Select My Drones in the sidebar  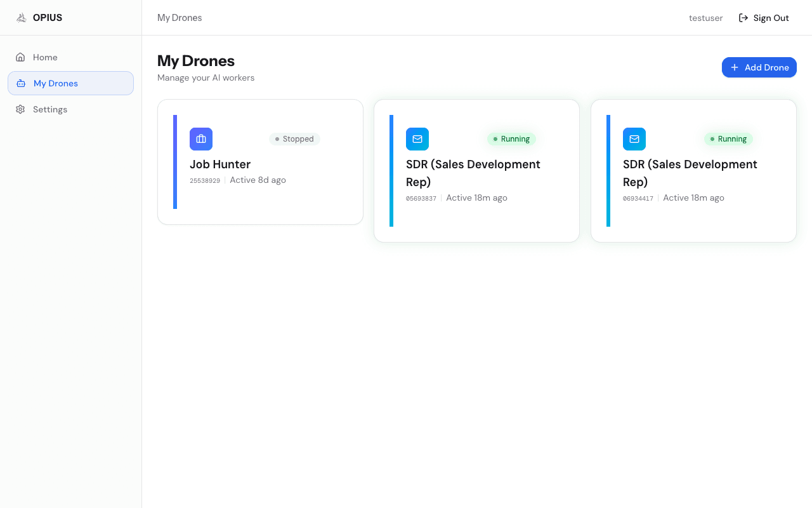tap(56, 83)
